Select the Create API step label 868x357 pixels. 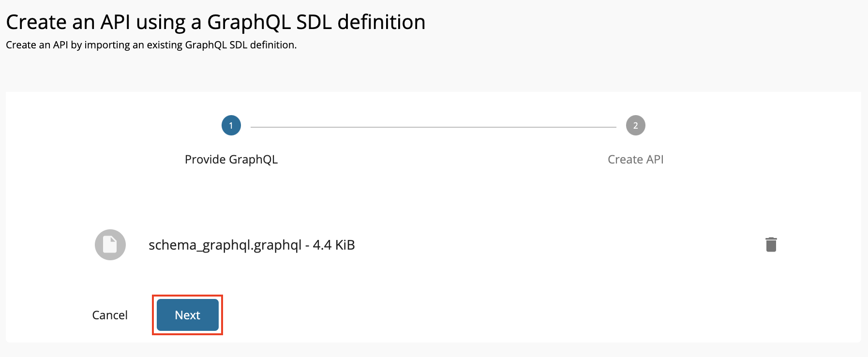[635, 159]
